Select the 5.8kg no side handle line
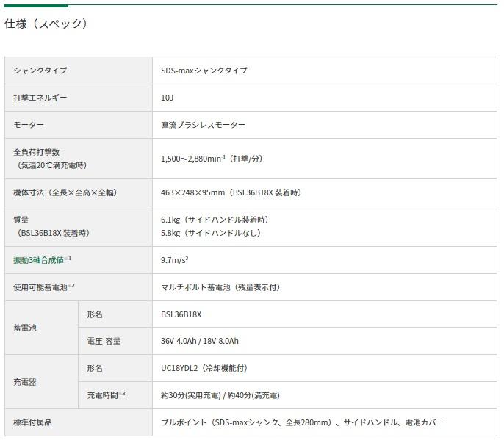Viewport: 504px width, 440px height. tap(211, 233)
